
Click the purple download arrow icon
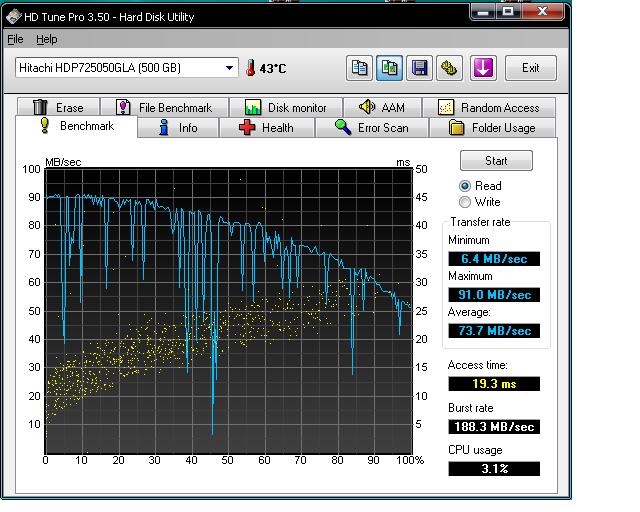(483, 68)
